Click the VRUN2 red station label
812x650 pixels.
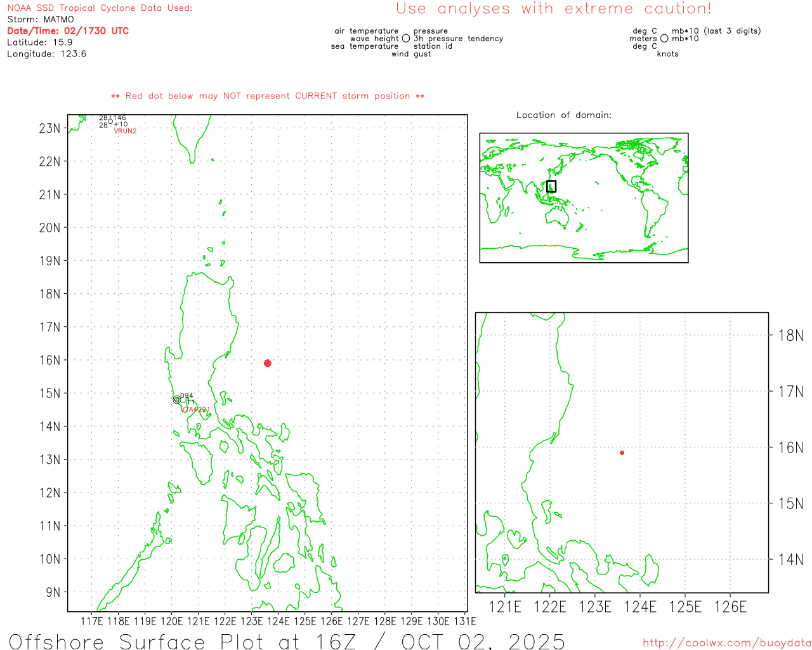125,131
